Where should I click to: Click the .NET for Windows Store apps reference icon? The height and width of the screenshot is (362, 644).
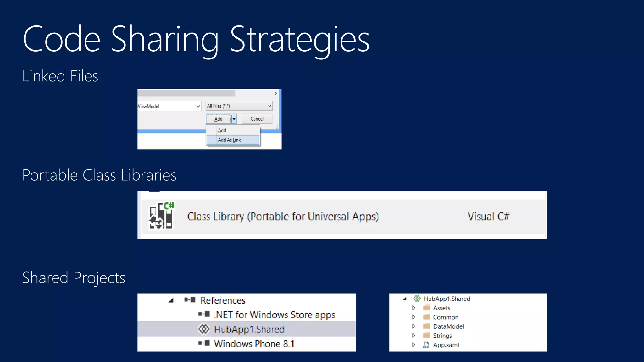pos(204,314)
